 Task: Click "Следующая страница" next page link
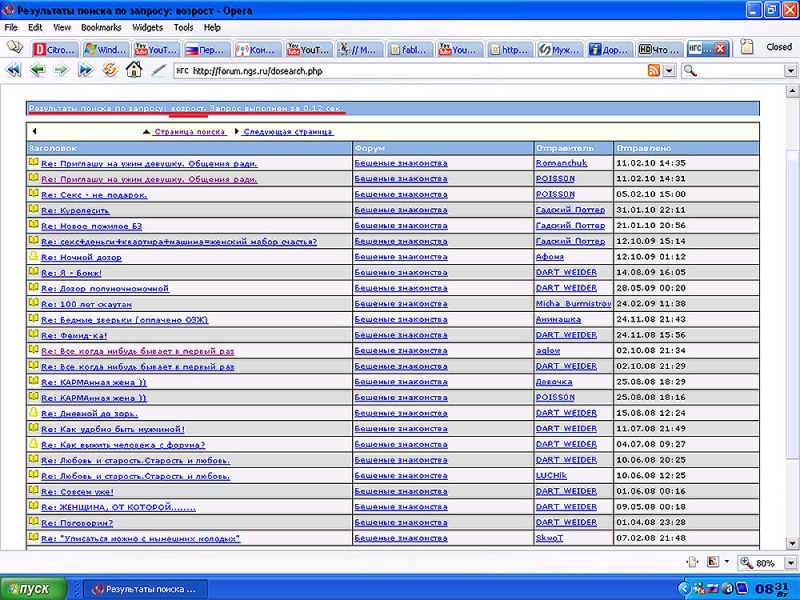(x=287, y=131)
